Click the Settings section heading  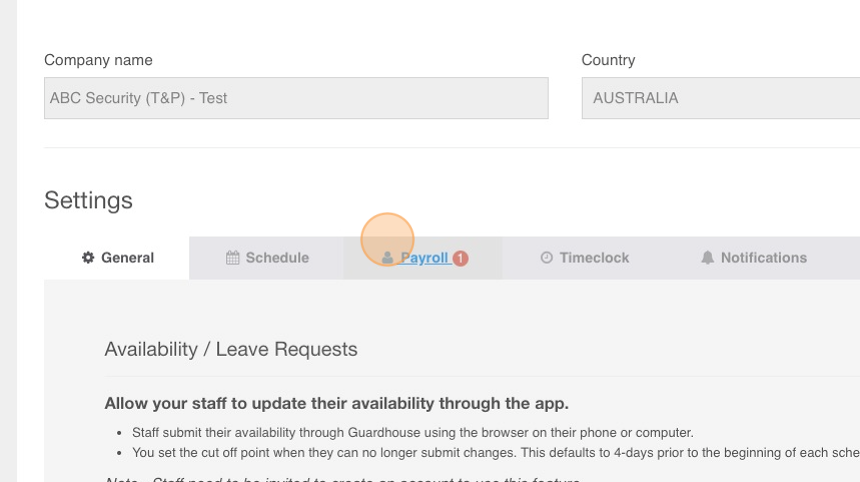tap(88, 201)
